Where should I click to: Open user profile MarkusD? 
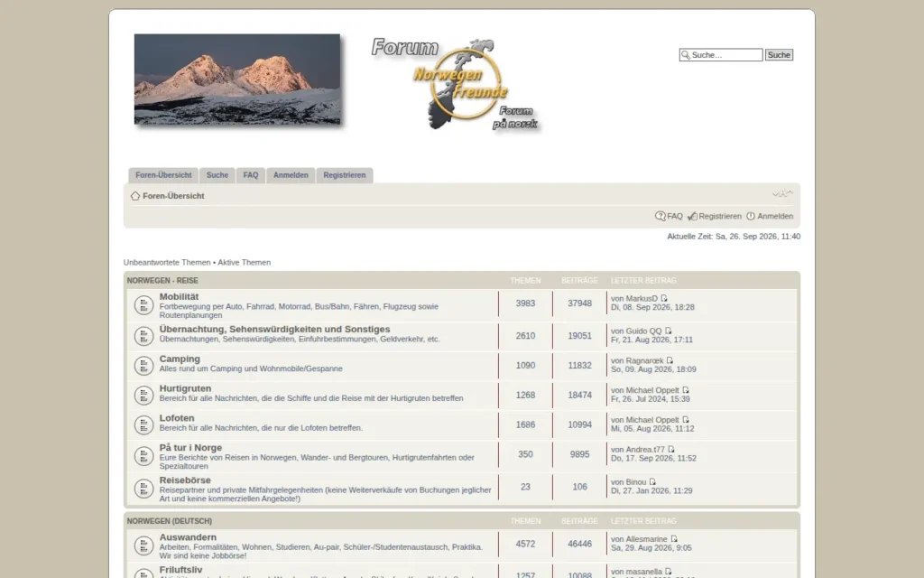tap(642, 298)
